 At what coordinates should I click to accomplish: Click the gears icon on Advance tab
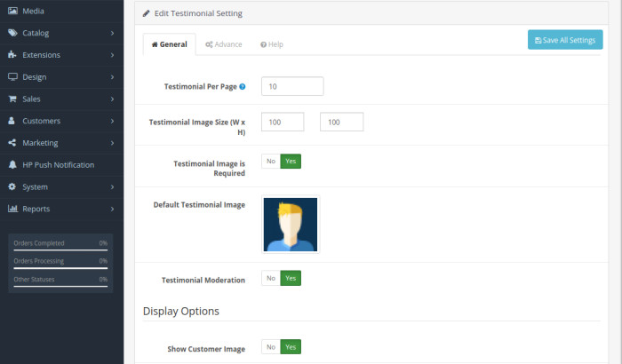(x=209, y=44)
